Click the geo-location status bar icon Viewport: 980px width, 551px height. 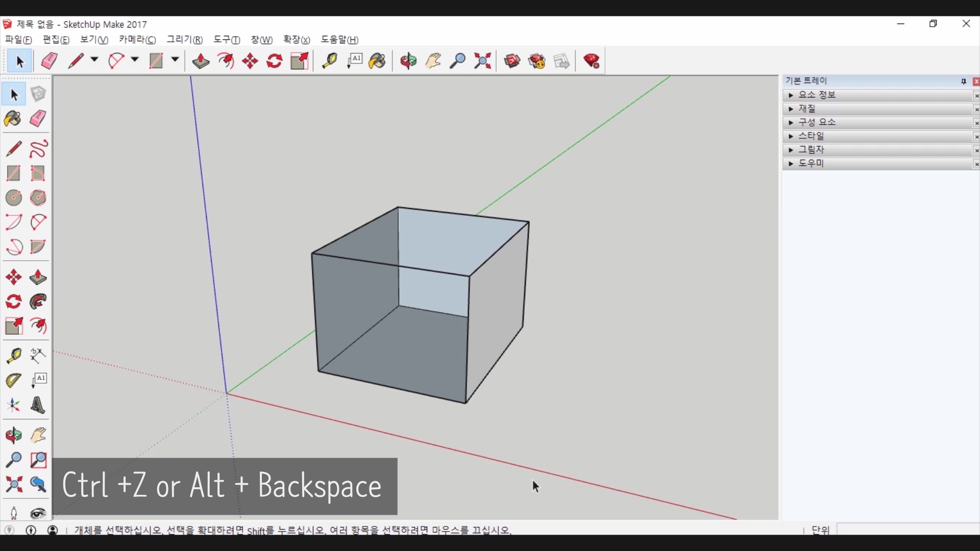click(9, 530)
